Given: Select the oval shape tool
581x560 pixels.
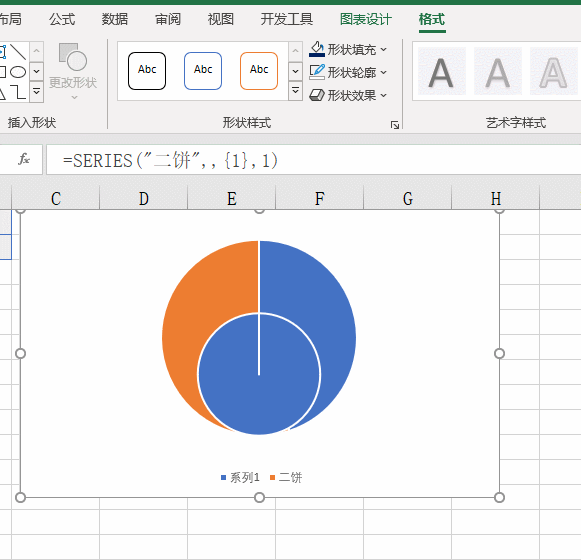Looking at the screenshot, I should click(18, 72).
